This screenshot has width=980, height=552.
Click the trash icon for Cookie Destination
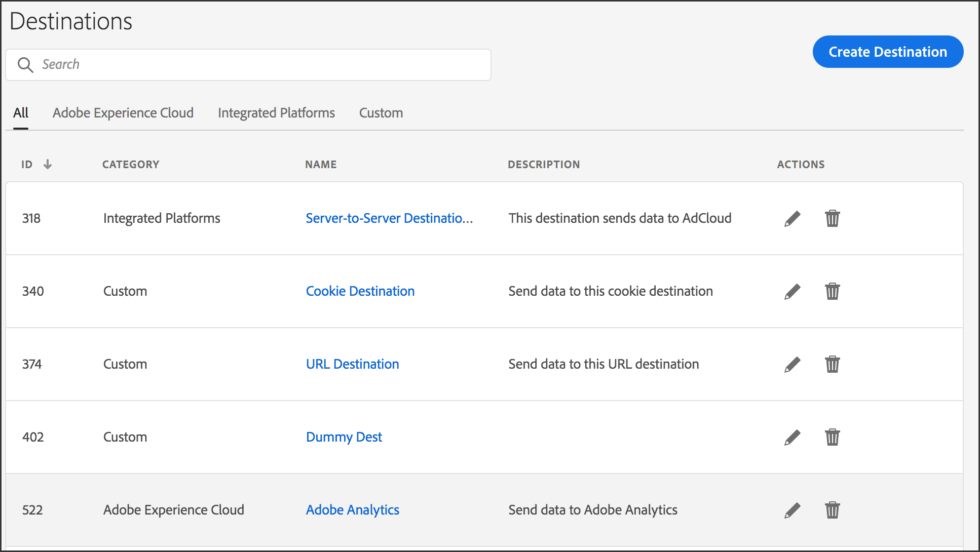[833, 291]
